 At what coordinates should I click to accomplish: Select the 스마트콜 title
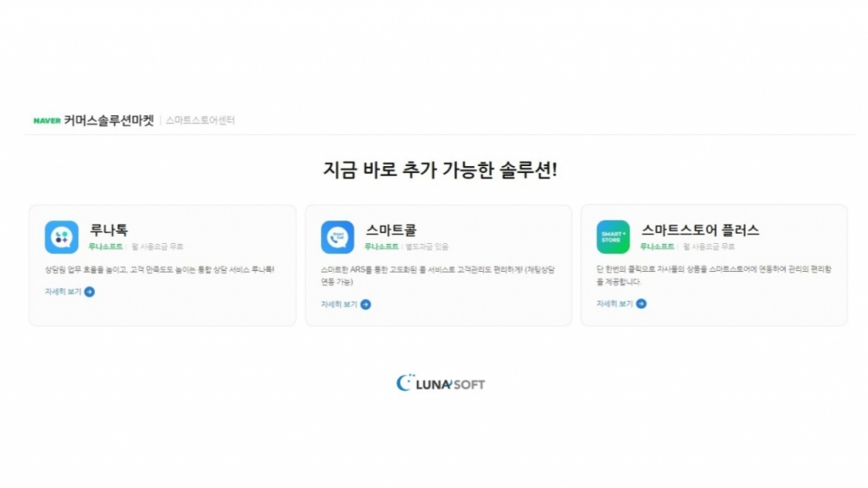pos(391,230)
